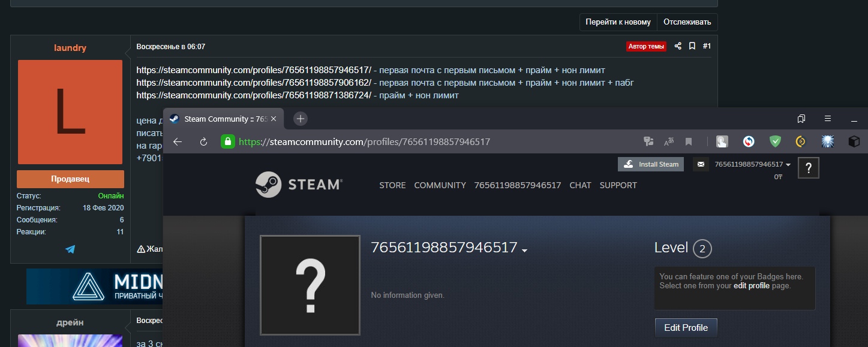The image size is (868, 347).
Task: Bookmark forum post #1
Action: [x=692, y=46]
